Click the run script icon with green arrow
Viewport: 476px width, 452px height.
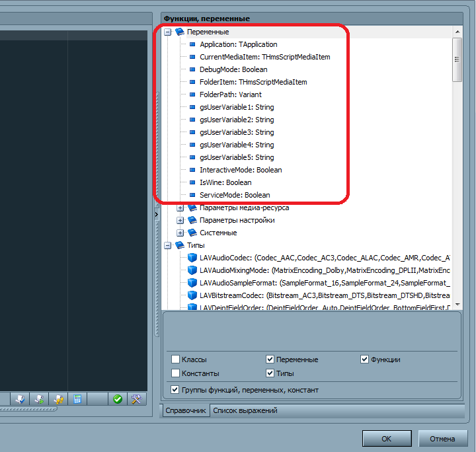pyautogui.click(x=40, y=399)
